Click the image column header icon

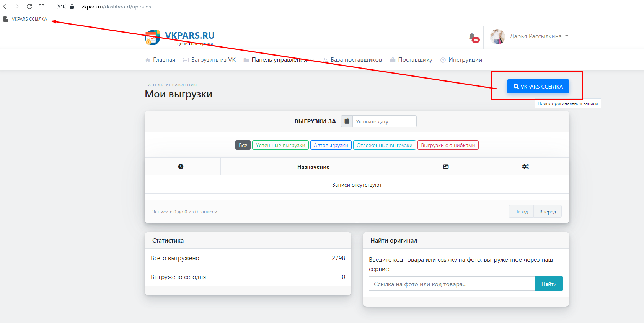(446, 167)
